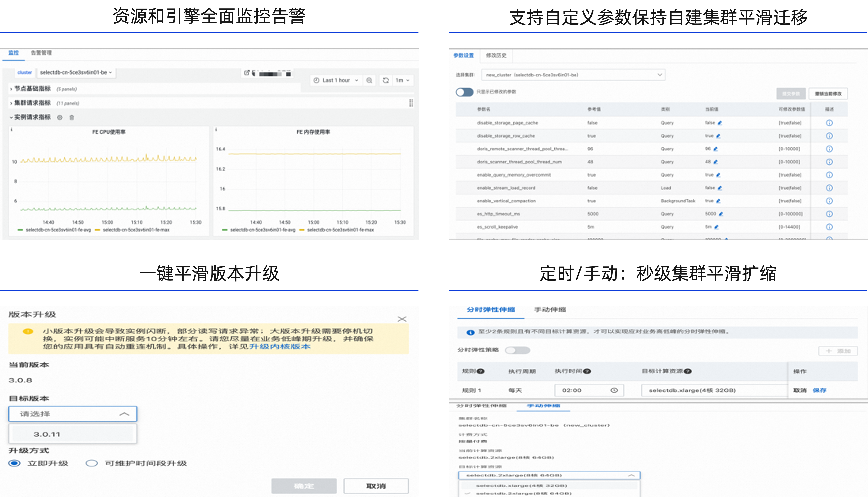Open the 升级内核版本 link
Image resolution: width=868 pixels, height=497 pixels.
coord(280,347)
